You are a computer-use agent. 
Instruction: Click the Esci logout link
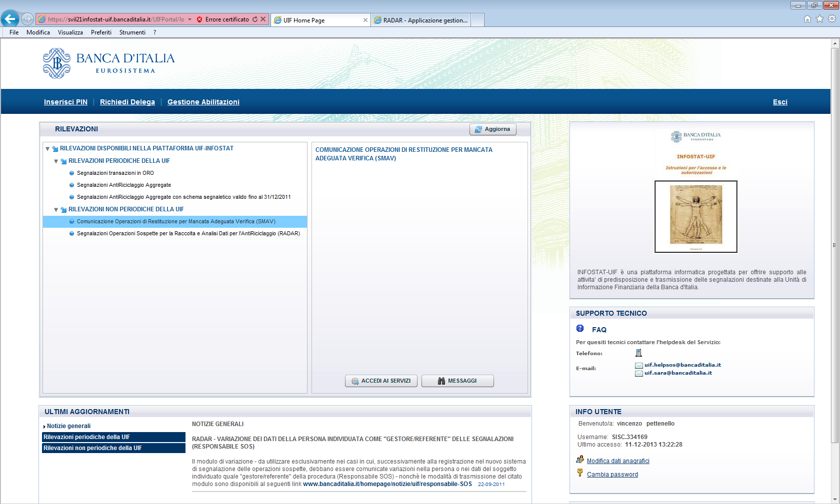click(780, 102)
